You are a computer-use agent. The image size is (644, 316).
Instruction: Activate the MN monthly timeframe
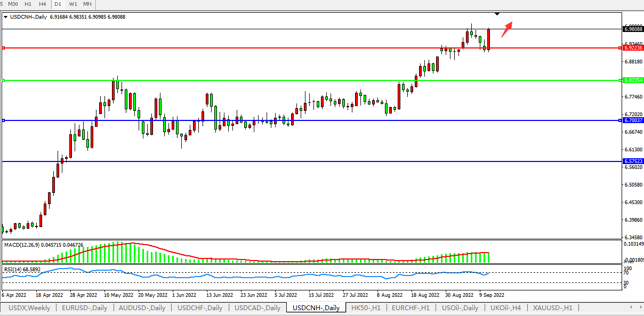tap(87, 4)
